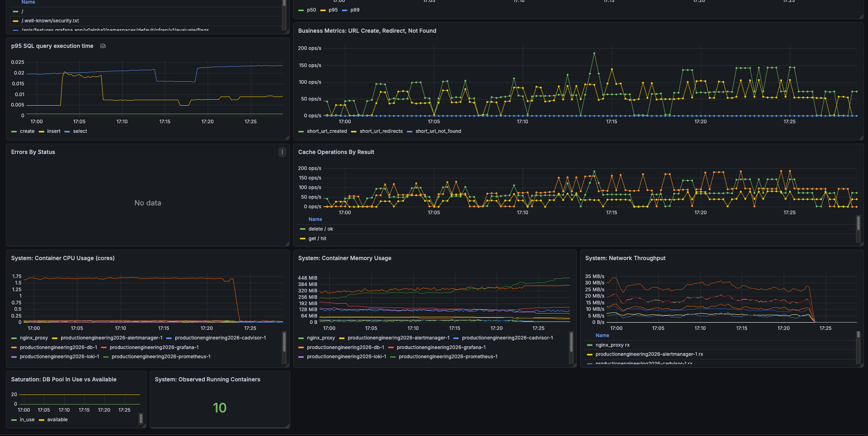Click the Errors By Status resize handle
Image resolution: width=868 pixels, height=436 pixels.
point(287,244)
